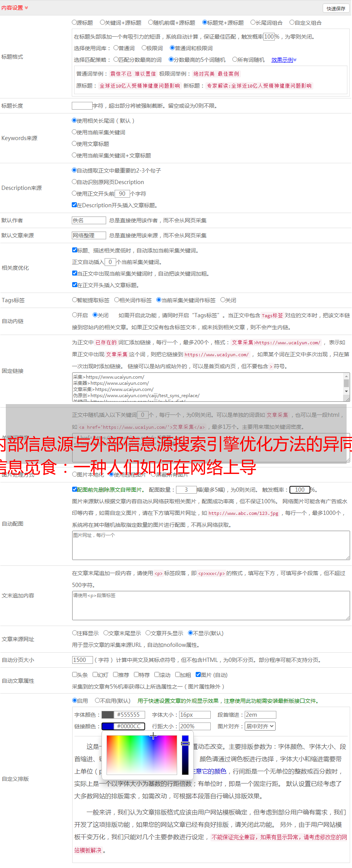
Task: Select 所有词随机 matching strategy radio
Action: tap(235, 59)
